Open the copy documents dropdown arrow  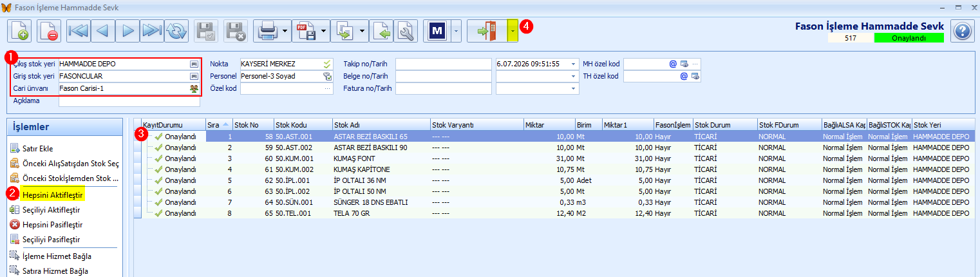(x=362, y=30)
